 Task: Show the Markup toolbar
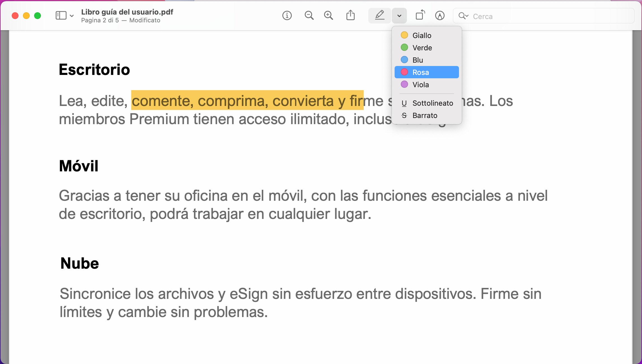[440, 16]
